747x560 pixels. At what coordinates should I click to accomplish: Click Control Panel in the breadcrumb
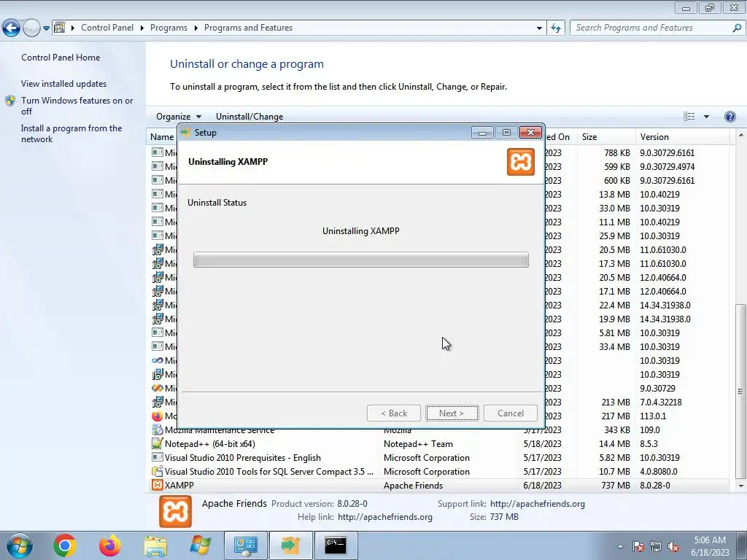pos(107,28)
